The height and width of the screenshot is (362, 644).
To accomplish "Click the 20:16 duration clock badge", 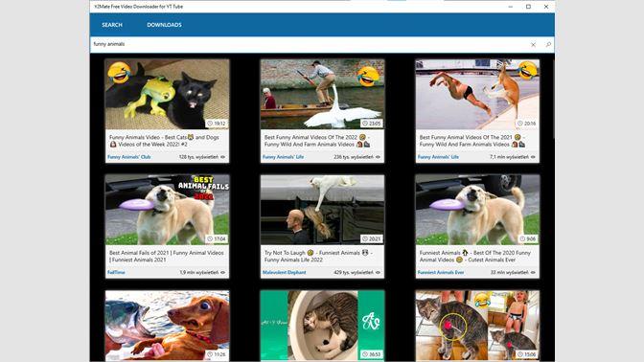I will click(526, 124).
